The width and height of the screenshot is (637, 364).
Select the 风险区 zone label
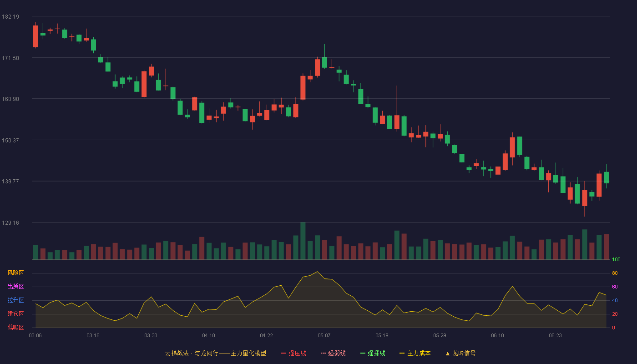coord(15,273)
